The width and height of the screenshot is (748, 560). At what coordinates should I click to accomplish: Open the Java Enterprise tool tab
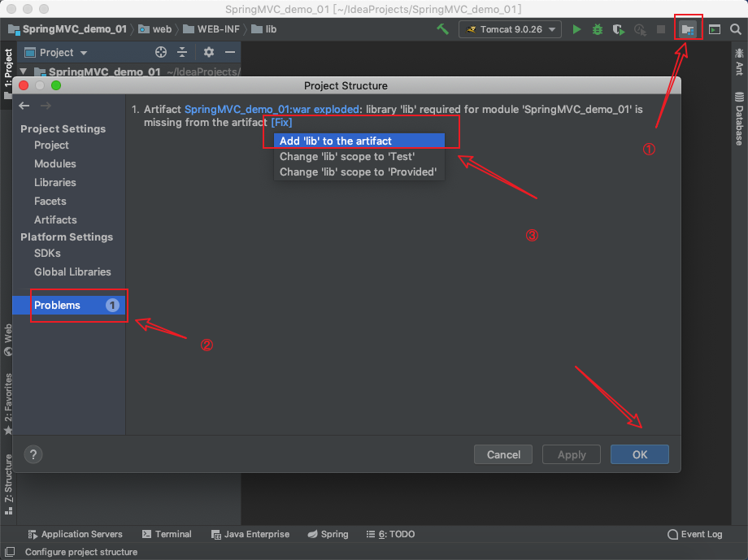[x=250, y=534]
